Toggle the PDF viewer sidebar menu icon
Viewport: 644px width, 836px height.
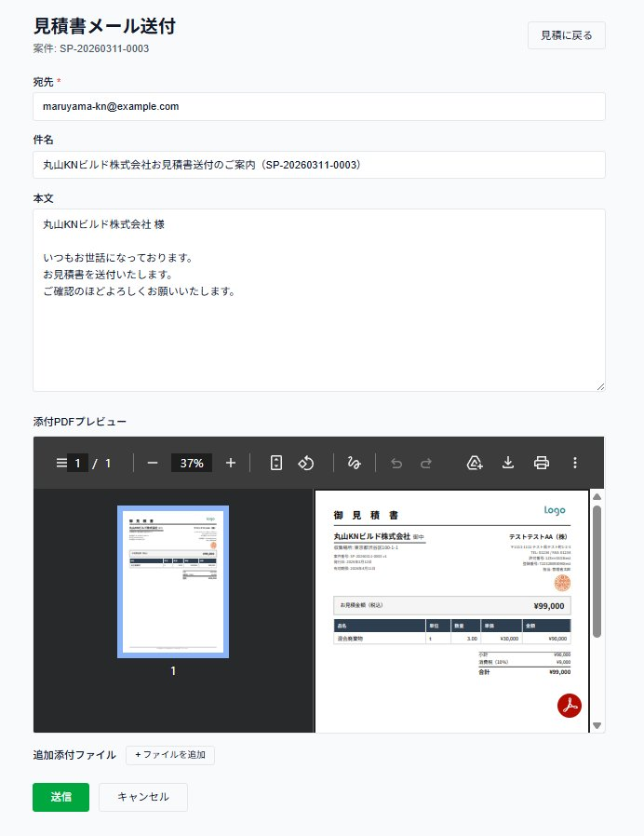click(x=61, y=463)
